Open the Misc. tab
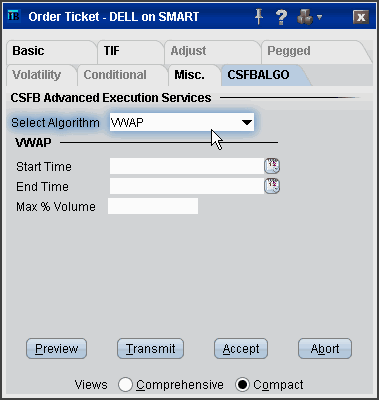This screenshot has height=400, width=379. [x=190, y=75]
